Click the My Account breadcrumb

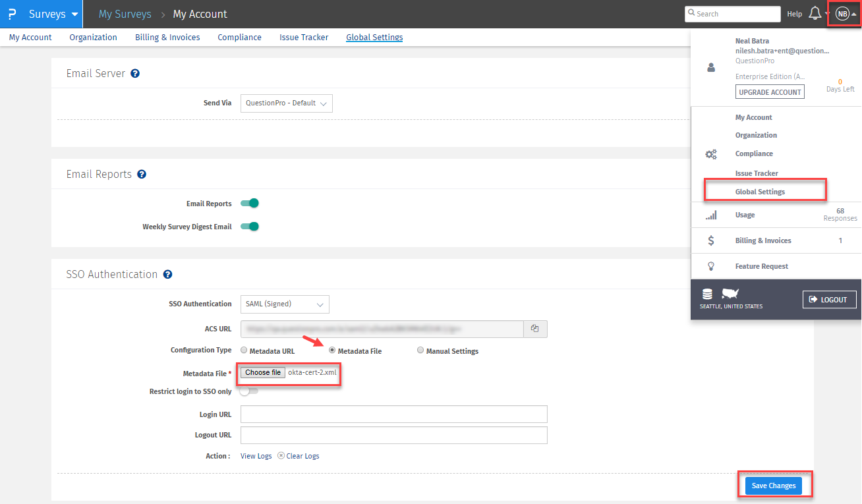click(x=200, y=14)
